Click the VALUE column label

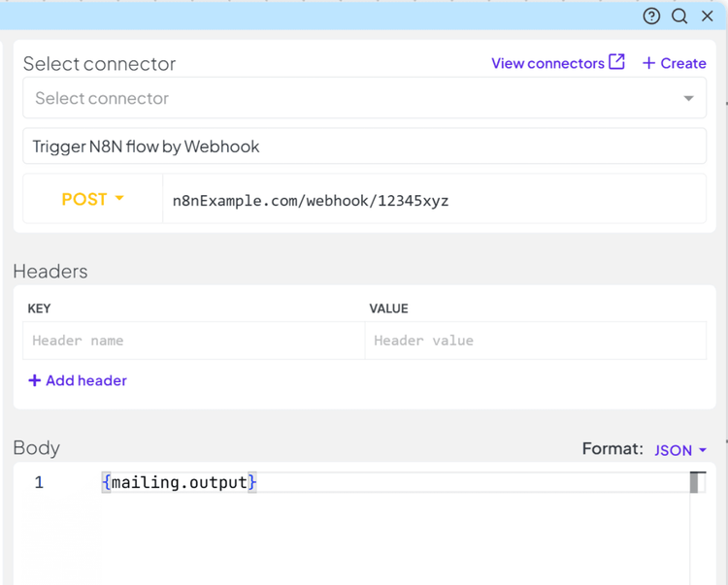pyautogui.click(x=388, y=309)
